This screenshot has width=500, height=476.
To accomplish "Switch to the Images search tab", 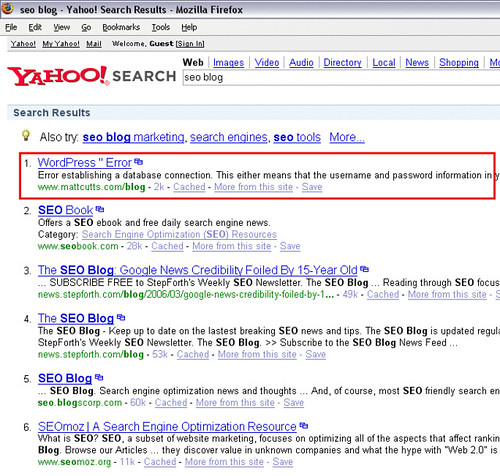I will click(x=228, y=62).
